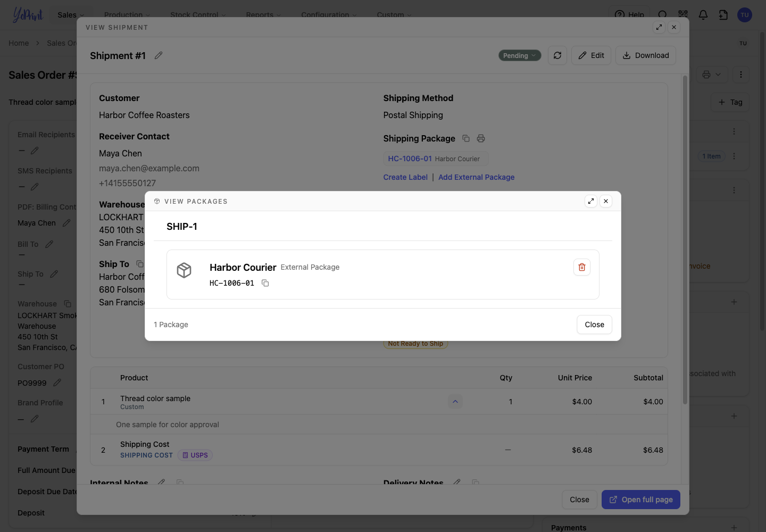The image size is (766, 532).
Task: Add a Tag to the sales order
Action: click(x=730, y=102)
